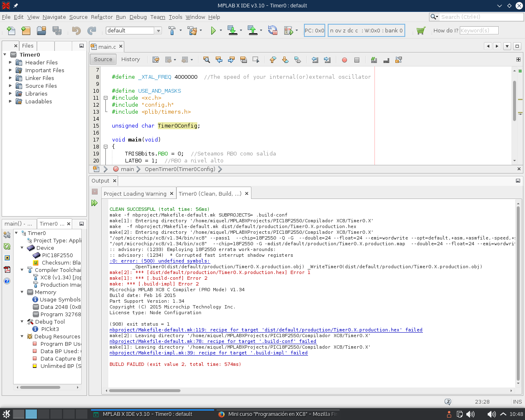
Task: Toggle code fold at line 18
Action: (105, 146)
